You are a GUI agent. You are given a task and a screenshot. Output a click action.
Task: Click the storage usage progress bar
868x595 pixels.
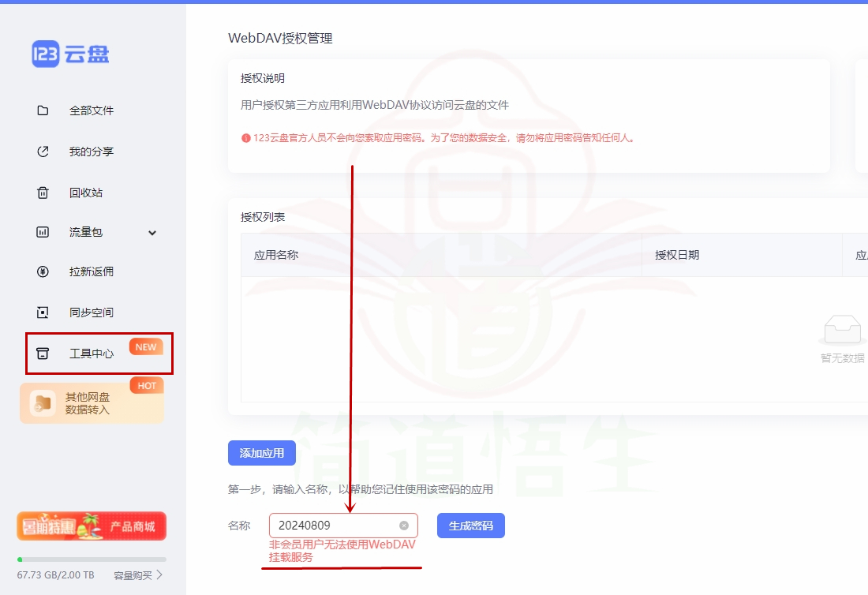pyautogui.click(x=92, y=559)
